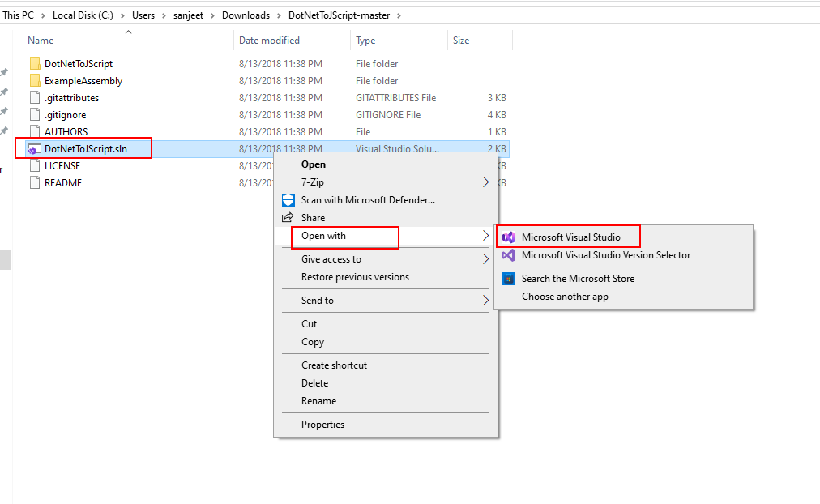The image size is (820, 504).
Task: Click the Downloads breadcrumb in address bar
Action: 247,15
